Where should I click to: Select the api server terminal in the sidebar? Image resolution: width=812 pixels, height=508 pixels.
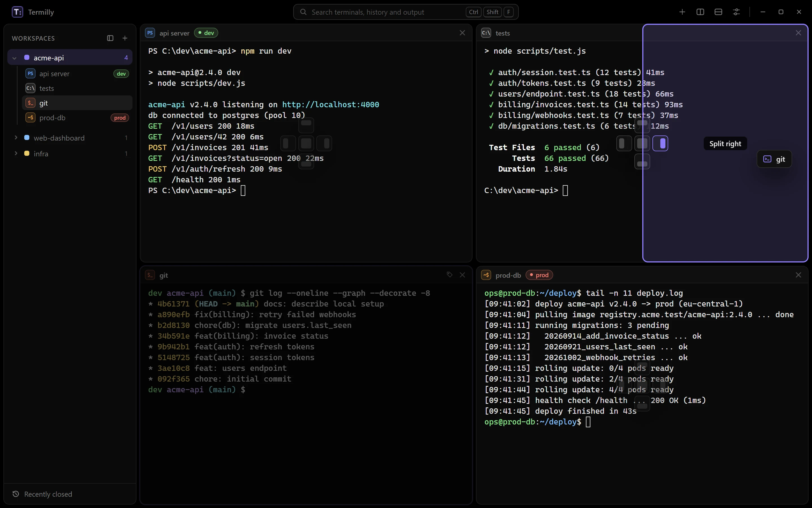coord(77,74)
